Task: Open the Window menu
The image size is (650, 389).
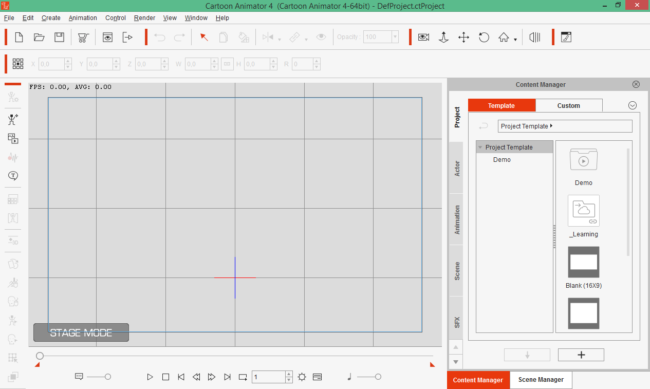Action: pos(196,18)
